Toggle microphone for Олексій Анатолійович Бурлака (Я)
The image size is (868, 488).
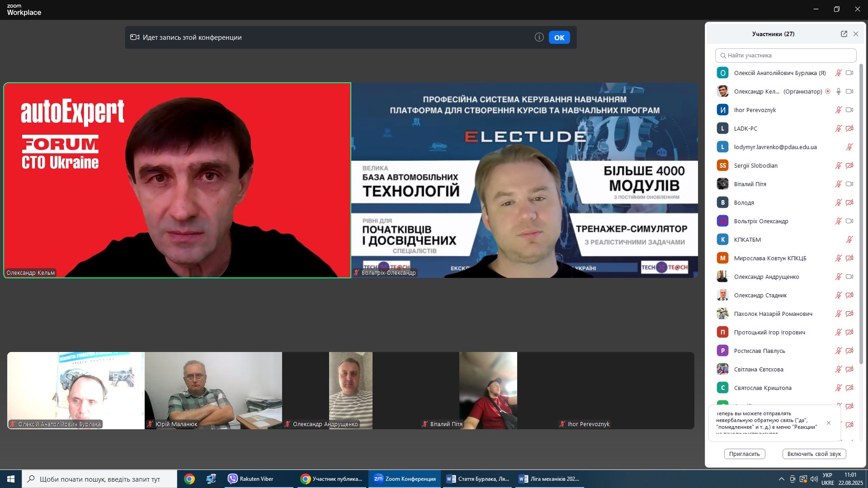click(838, 73)
